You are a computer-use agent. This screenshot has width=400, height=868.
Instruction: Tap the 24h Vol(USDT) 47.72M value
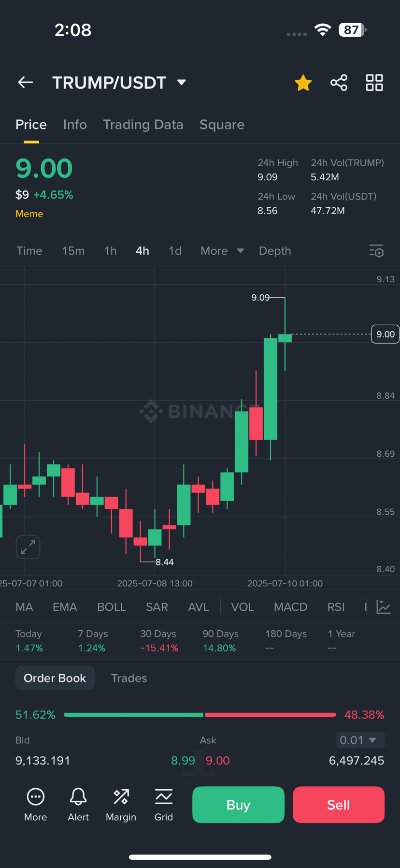[x=328, y=211]
